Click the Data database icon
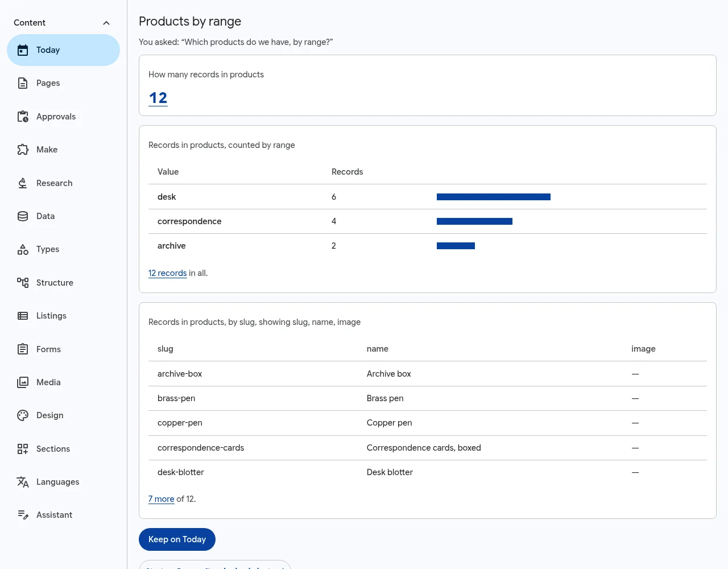This screenshot has height=569, width=728. (x=23, y=216)
